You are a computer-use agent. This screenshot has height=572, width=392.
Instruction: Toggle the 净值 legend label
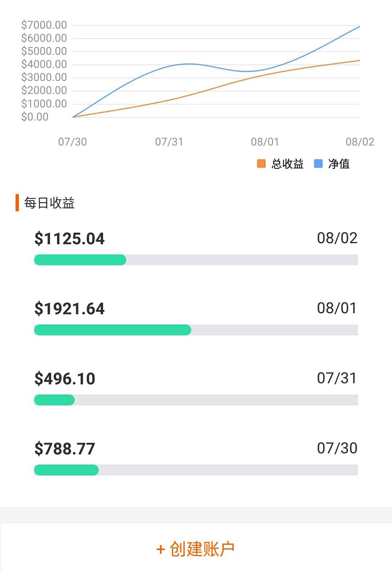[x=339, y=164]
